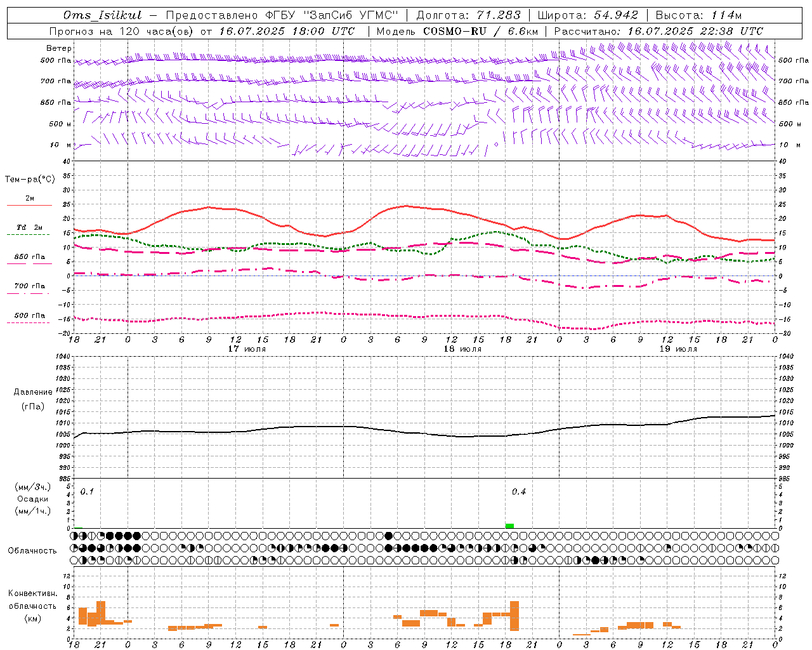Screen dimensions: 812x650
Task: Click the Ветер wind panel label
Action: coord(59,48)
